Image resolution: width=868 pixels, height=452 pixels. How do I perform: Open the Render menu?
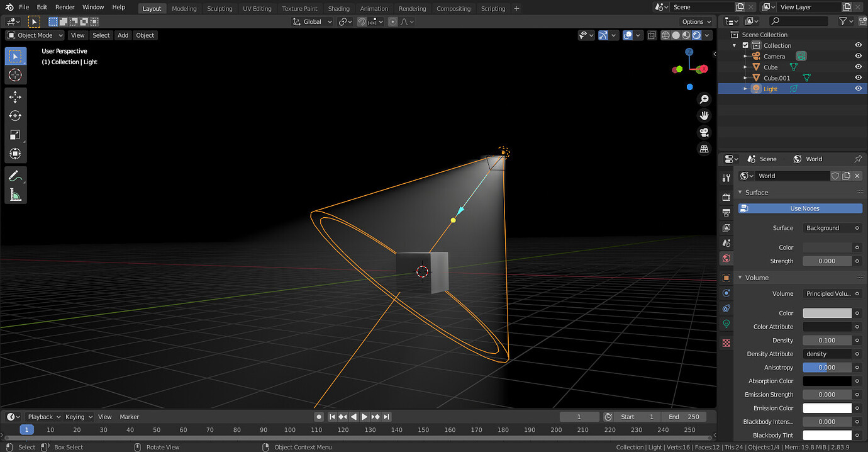pyautogui.click(x=65, y=7)
